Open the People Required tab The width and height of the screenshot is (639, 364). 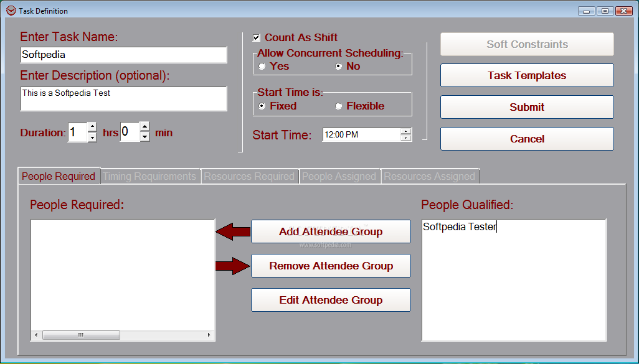point(59,176)
